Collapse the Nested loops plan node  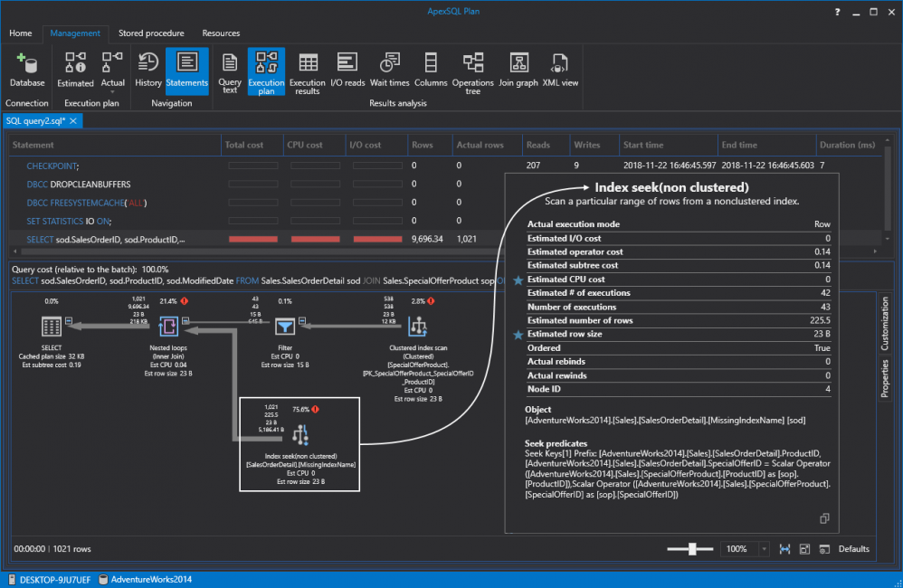185,319
